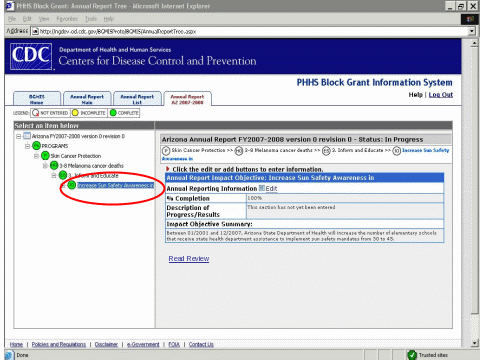
Task: Click the Impact Objective Summary heading
Action: [x=209, y=224]
